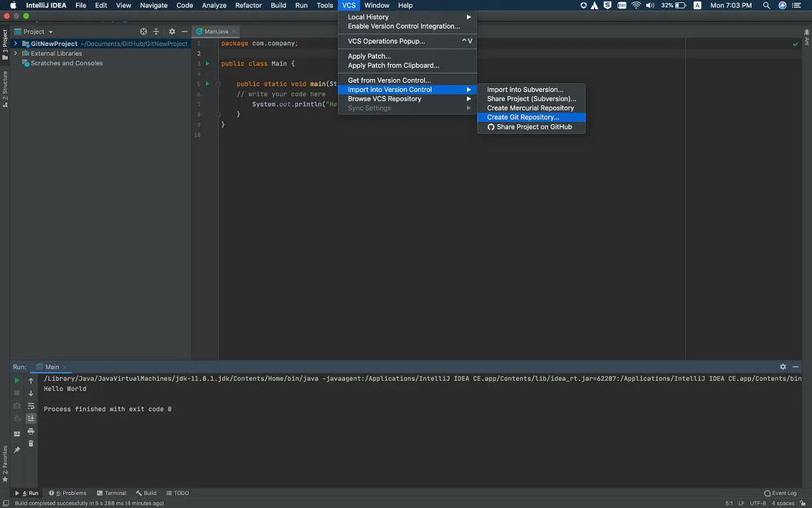Click the Siri icon in menu bar
The width and height of the screenshot is (812, 508).
[x=783, y=5]
